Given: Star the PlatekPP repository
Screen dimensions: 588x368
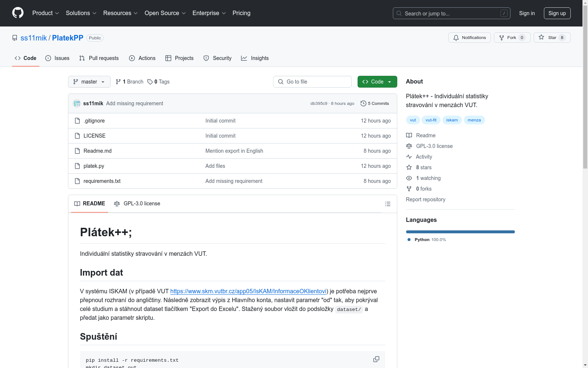Looking at the screenshot, I should click(552, 38).
